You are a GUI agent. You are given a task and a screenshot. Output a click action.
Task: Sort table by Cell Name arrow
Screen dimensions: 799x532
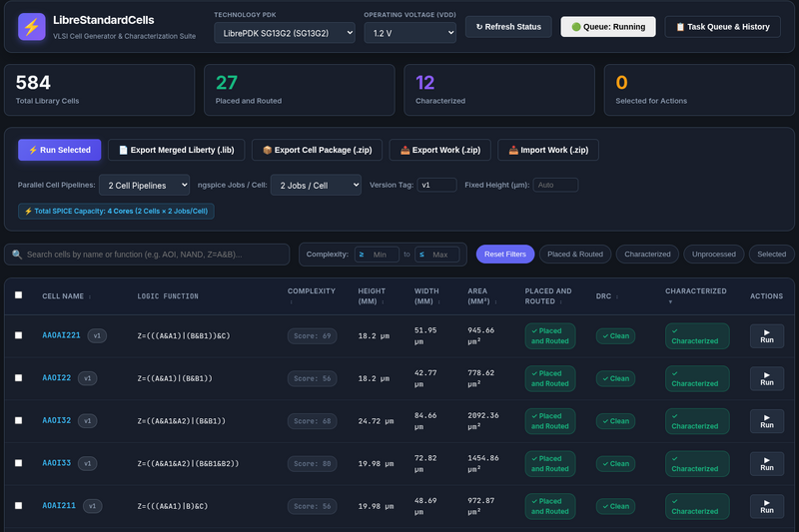[90, 296]
